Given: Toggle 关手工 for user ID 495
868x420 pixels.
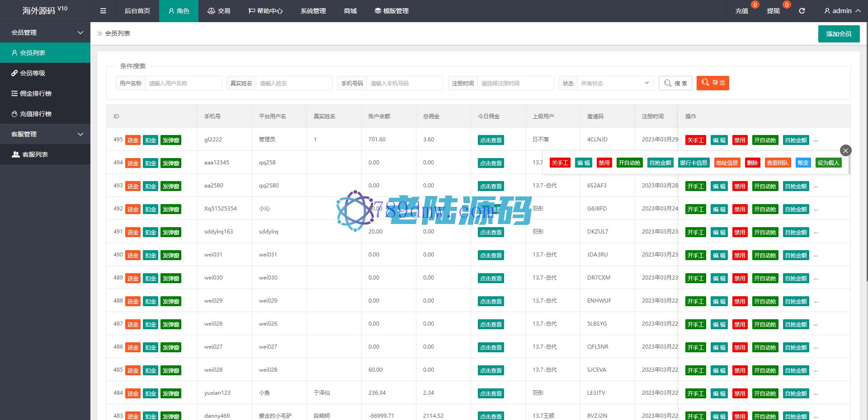Looking at the screenshot, I should [695, 140].
